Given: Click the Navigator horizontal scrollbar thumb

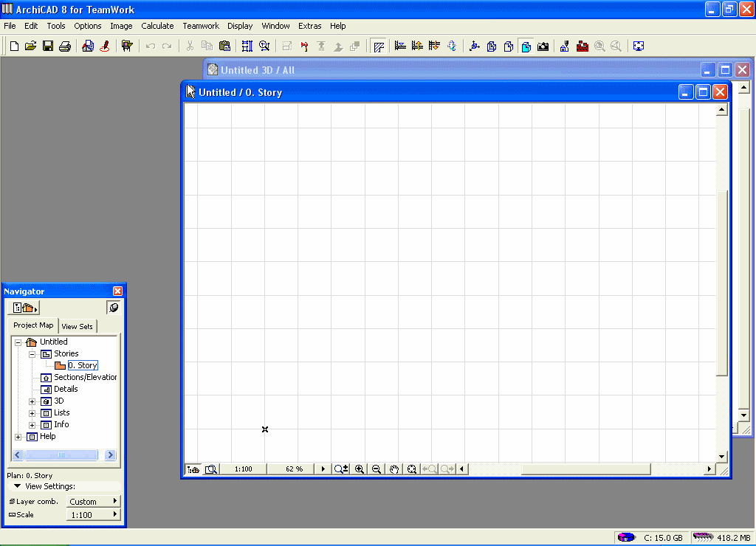Looking at the screenshot, I should click(61, 455).
